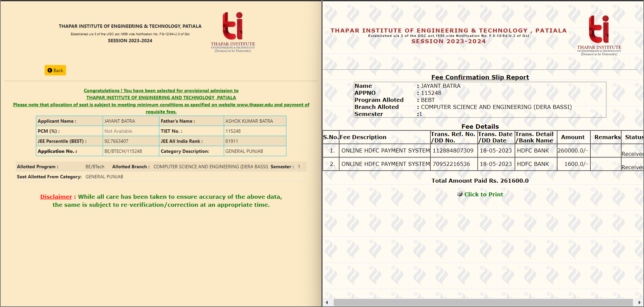Viewport: 644px width, 307px height.
Task: Click the red Disclaimer link
Action: click(56, 197)
